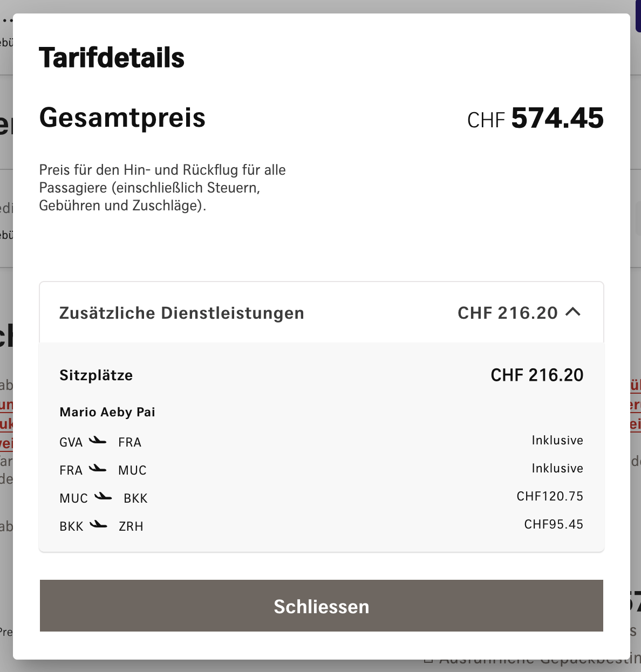The height and width of the screenshot is (672, 641).
Task: Click the round-trip price description text
Action: click(x=162, y=188)
